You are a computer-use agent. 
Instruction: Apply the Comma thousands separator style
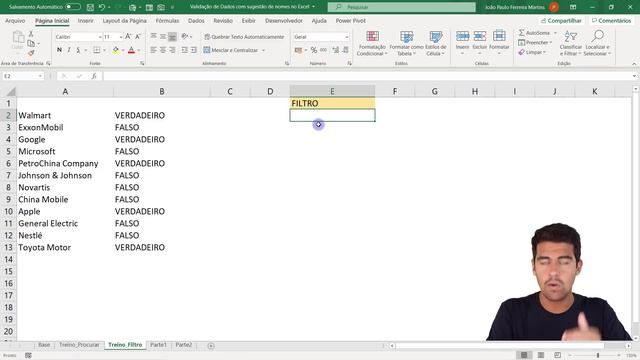[323, 50]
